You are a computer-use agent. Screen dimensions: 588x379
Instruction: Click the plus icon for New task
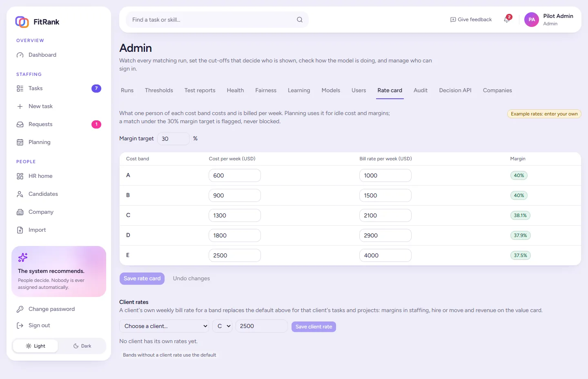pyautogui.click(x=20, y=106)
